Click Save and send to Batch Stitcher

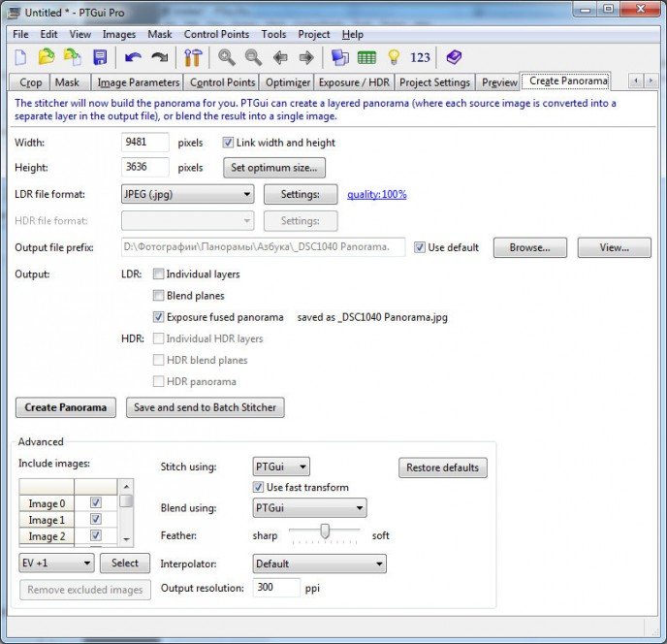point(205,407)
